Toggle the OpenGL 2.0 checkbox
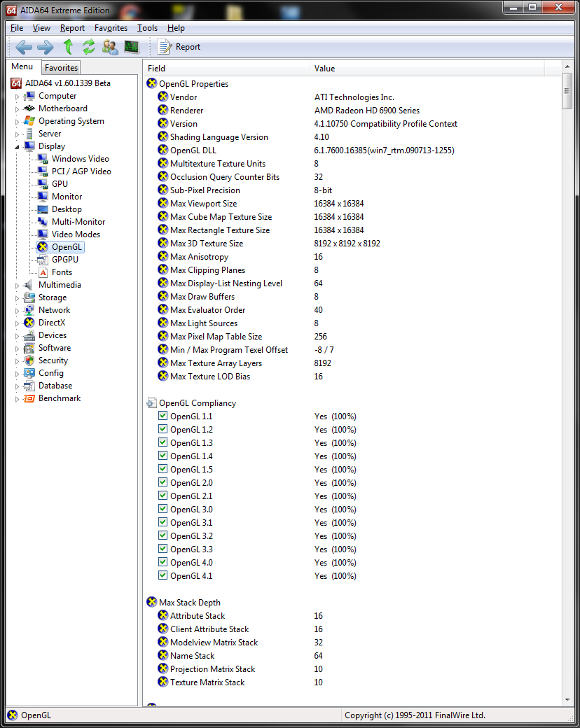The image size is (580, 728). click(163, 482)
